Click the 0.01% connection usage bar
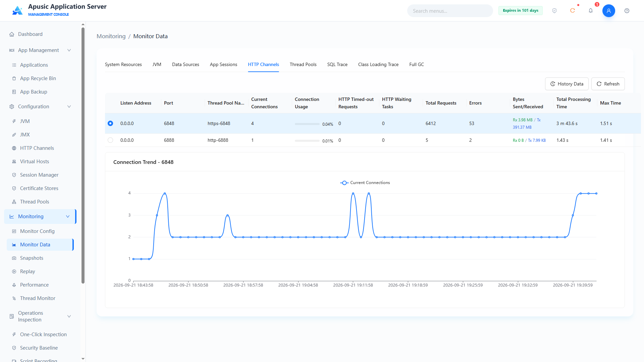 [x=307, y=141]
